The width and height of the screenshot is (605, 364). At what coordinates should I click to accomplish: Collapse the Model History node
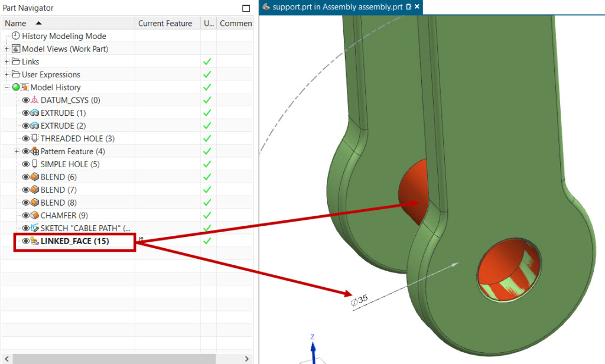(x=6, y=87)
